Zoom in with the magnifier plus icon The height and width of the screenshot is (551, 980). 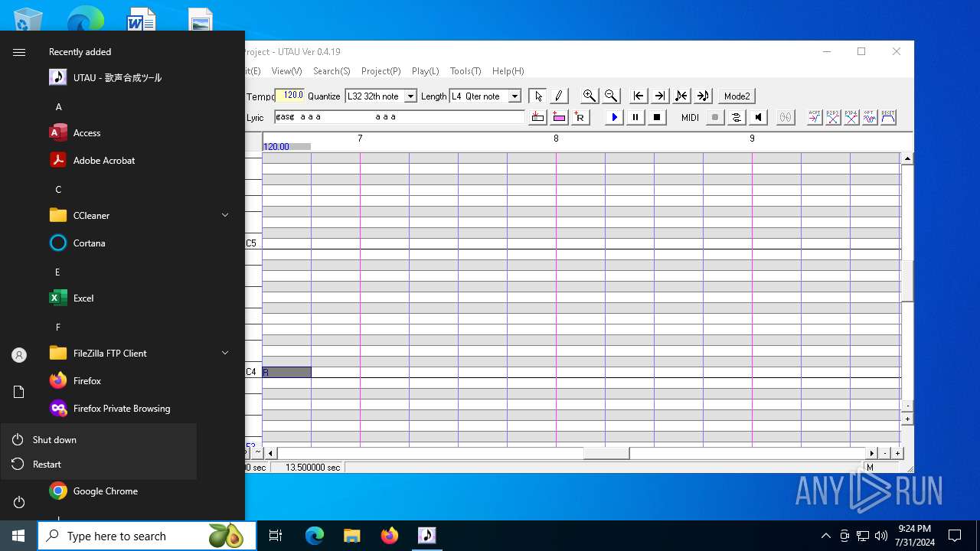tap(589, 96)
